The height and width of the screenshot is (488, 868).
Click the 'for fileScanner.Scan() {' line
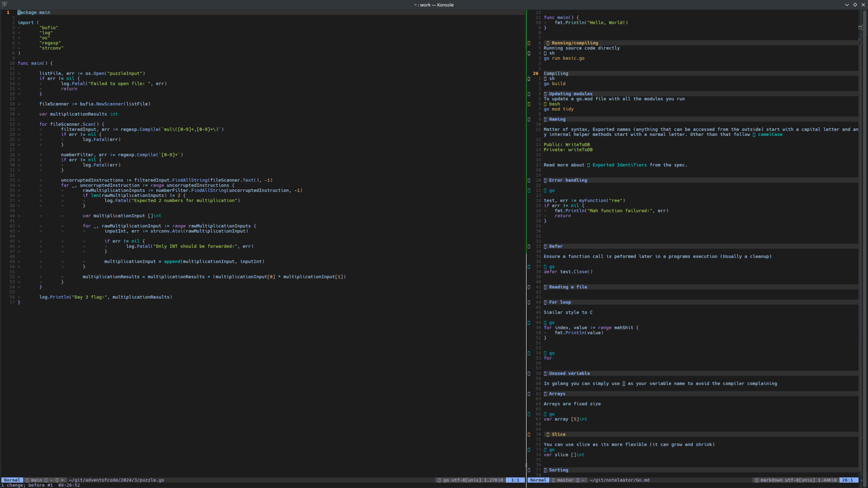(72, 124)
